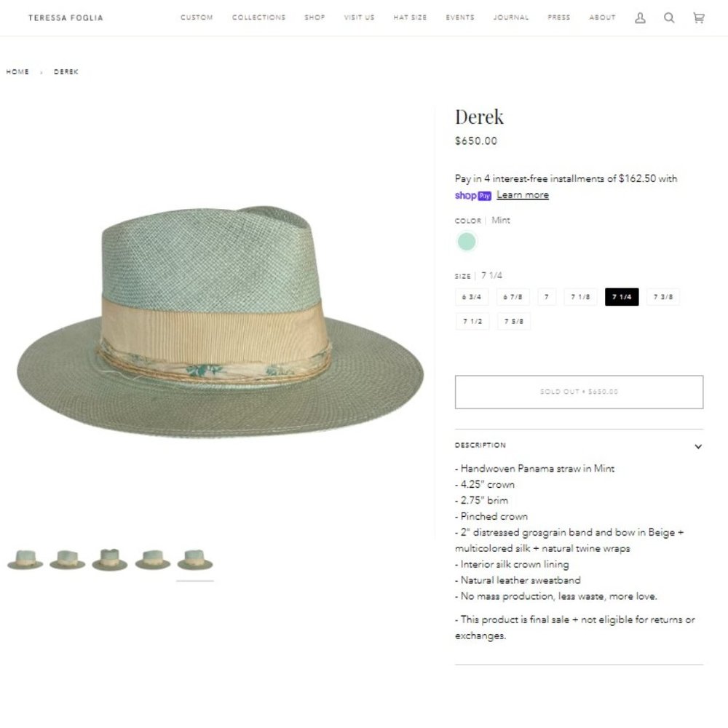728x728 pixels.
Task: Go to HOME via the breadcrumb link
Action: 17,71
